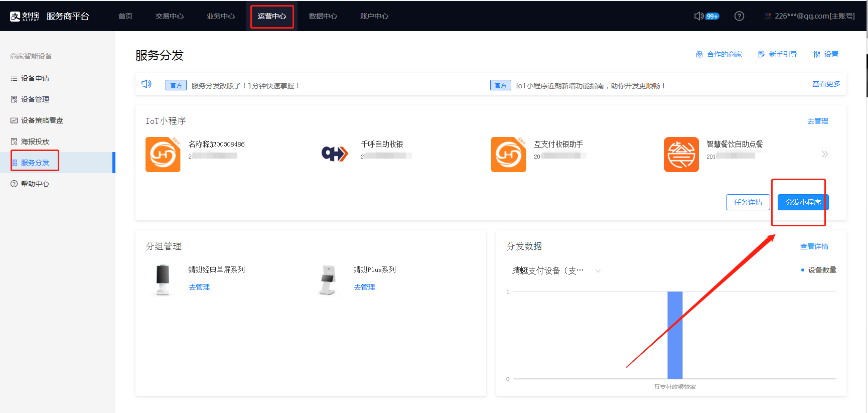Open the notice 服务分发改版了！1分钟快速掌握！

(246, 86)
